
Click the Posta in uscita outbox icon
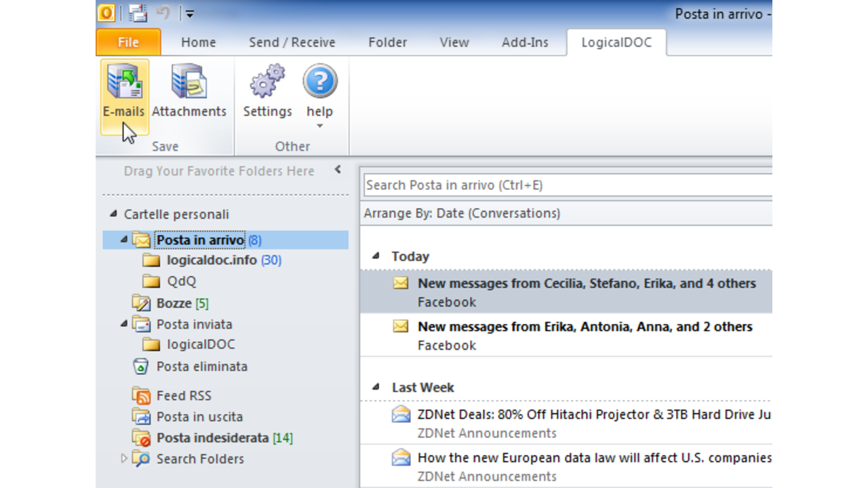tap(142, 416)
